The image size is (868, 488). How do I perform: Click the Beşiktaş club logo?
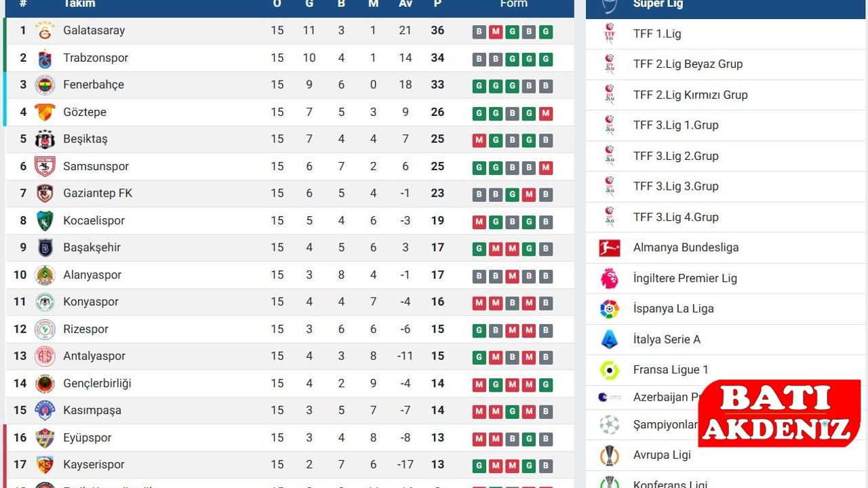tap(45, 140)
